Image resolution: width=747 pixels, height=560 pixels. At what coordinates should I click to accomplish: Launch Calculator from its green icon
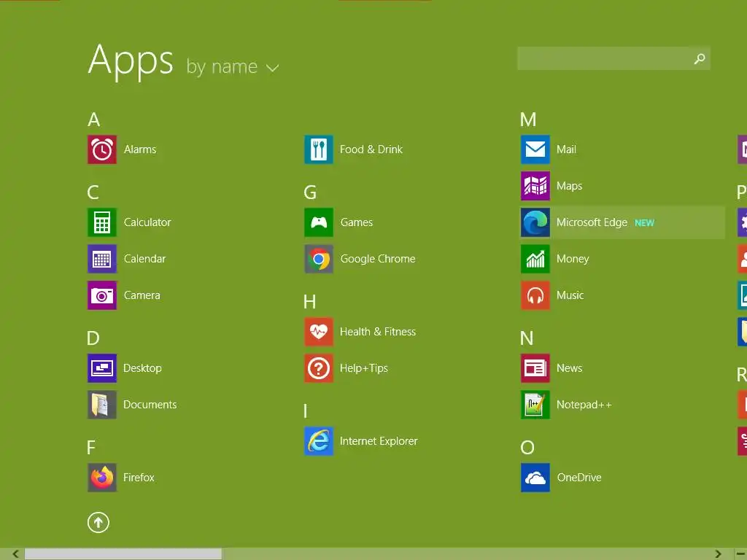(x=102, y=222)
